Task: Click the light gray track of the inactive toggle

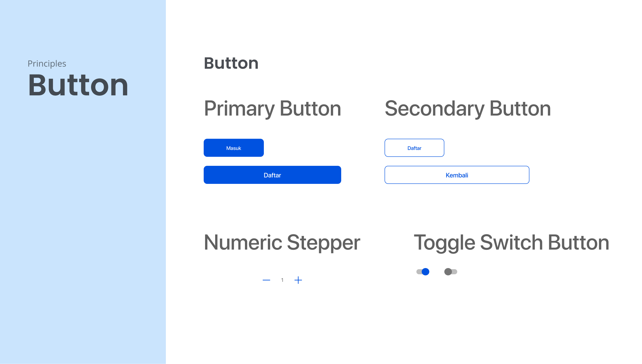Action: 455,271
